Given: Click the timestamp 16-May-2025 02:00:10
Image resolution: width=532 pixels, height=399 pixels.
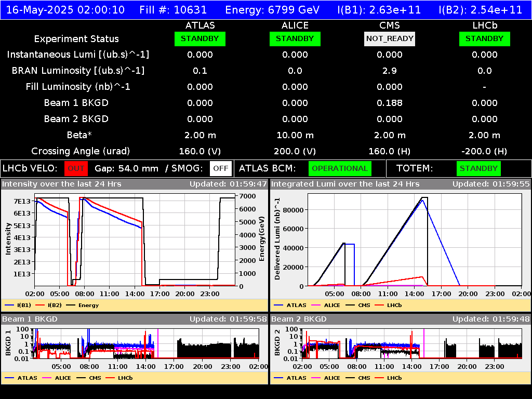Looking at the screenshot, I should point(65,10).
